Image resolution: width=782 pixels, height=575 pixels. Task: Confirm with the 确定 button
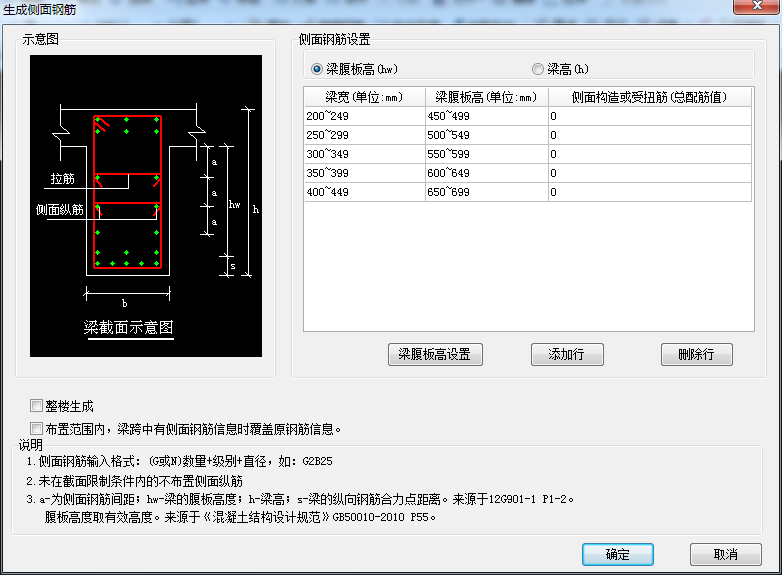coord(618,554)
